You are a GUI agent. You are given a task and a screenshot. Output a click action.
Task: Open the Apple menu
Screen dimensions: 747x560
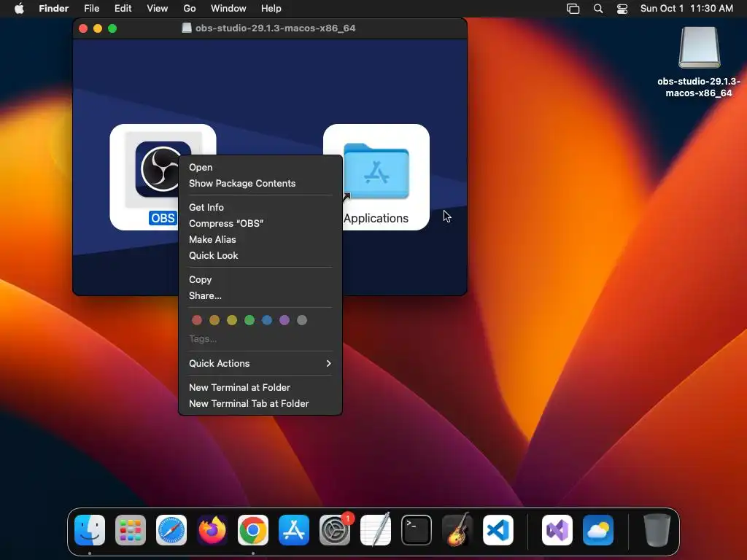(19, 9)
